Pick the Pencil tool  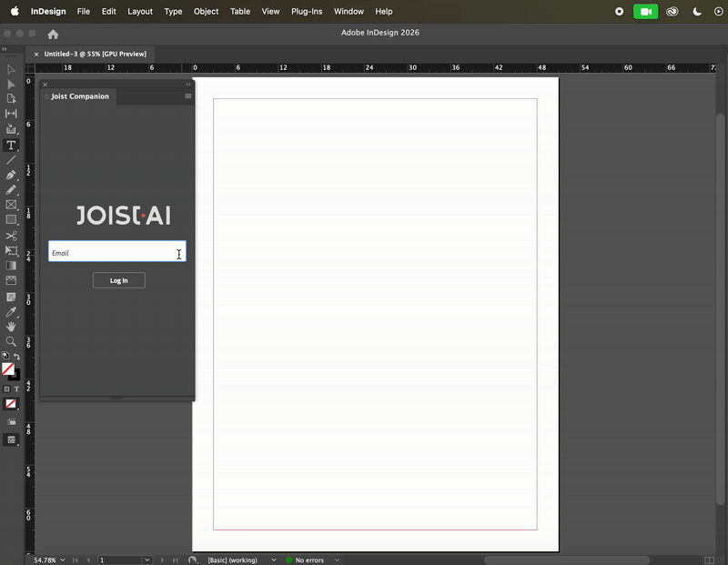[x=11, y=190]
